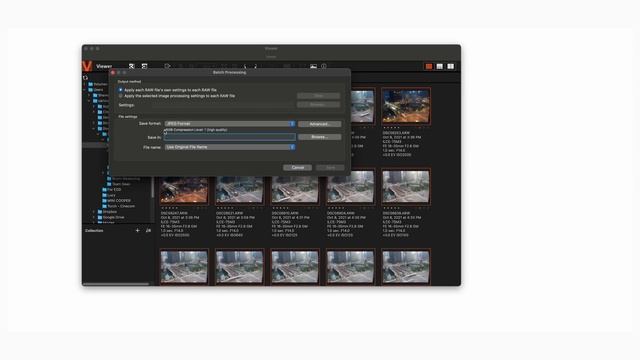640x360 pixels.
Task: Select the Google Drive folder
Action: 111,217
